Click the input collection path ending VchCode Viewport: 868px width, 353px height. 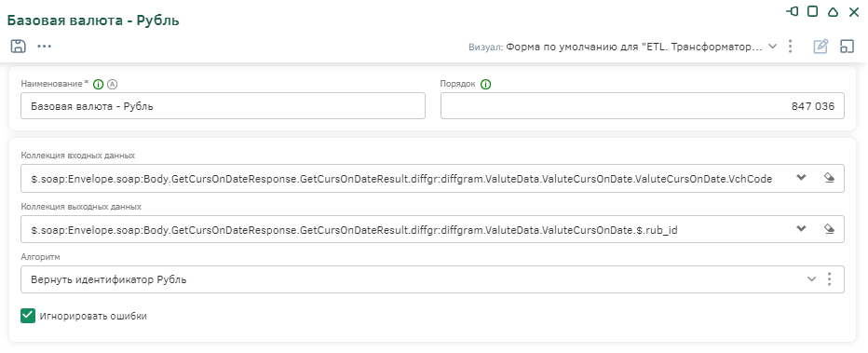pyautogui.click(x=401, y=179)
